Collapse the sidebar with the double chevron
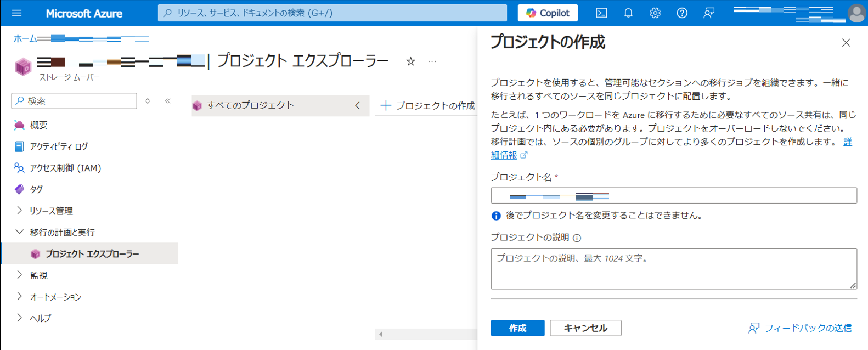 [167, 101]
